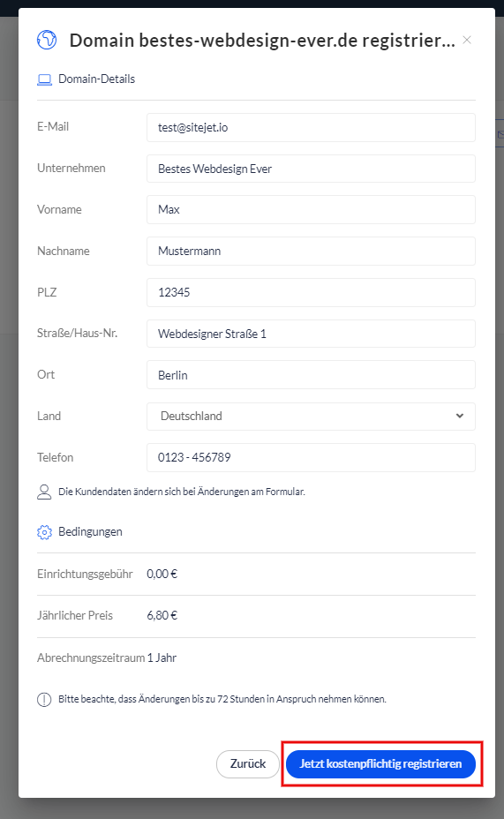
Task: Close the domain registration dialog
Action: coord(467,41)
